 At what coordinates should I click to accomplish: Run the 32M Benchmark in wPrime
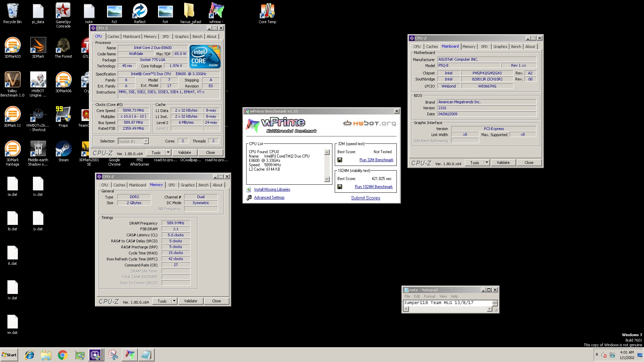[376, 160]
